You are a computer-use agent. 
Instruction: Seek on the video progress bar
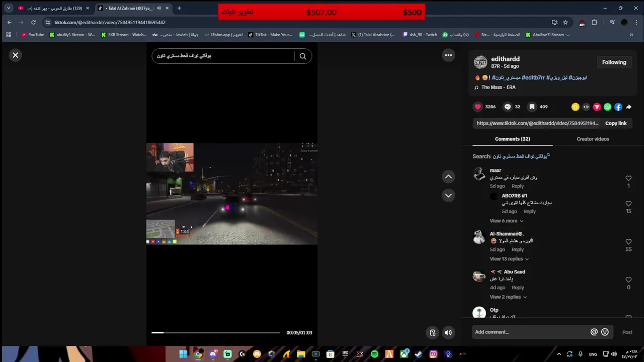click(216, 332)
